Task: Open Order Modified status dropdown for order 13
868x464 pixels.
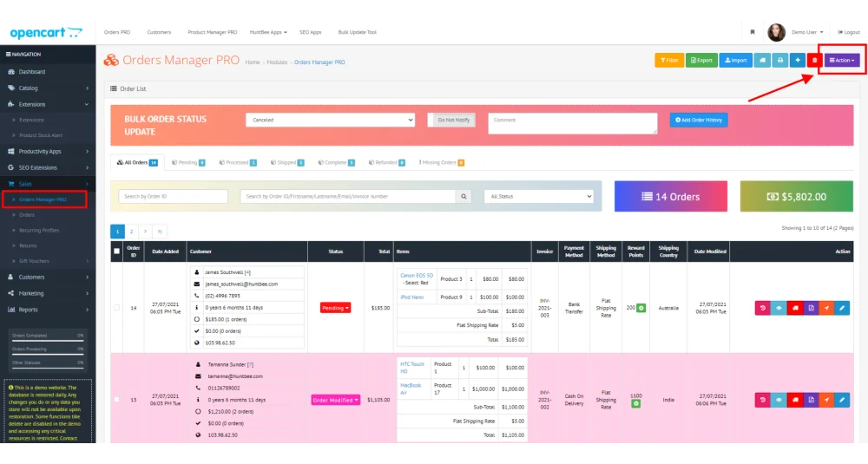Action: pyautogui.click(x=335, y=400)
